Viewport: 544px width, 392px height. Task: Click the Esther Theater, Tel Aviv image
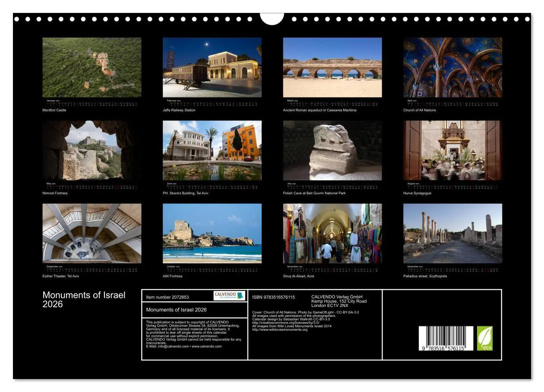click(x=92, y=233)
